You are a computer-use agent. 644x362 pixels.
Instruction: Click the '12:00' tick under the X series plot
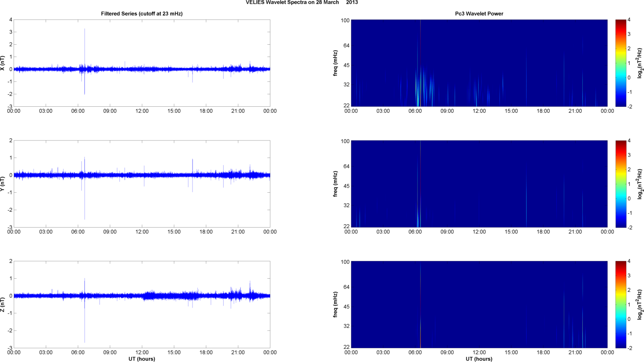pos(142,111)
